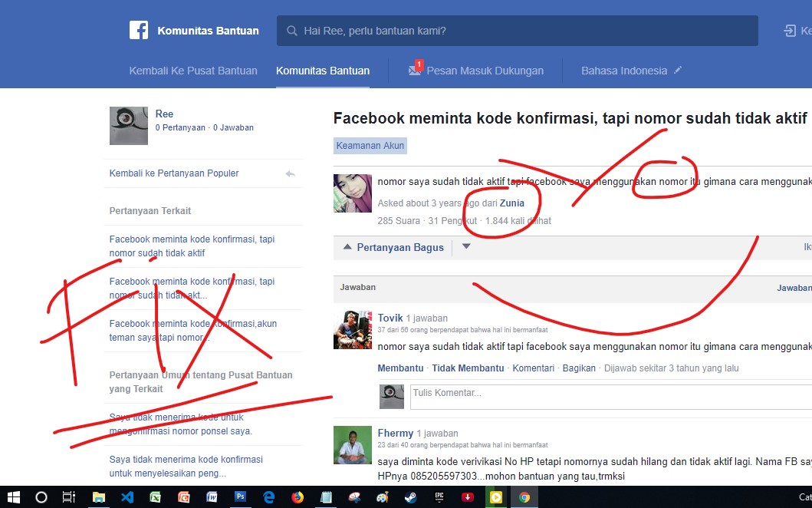Image resolution: width=812 pixels, height=508 pixels.
Task: Click the Keamanan Akun topic tag
Action: click(370, 146)
